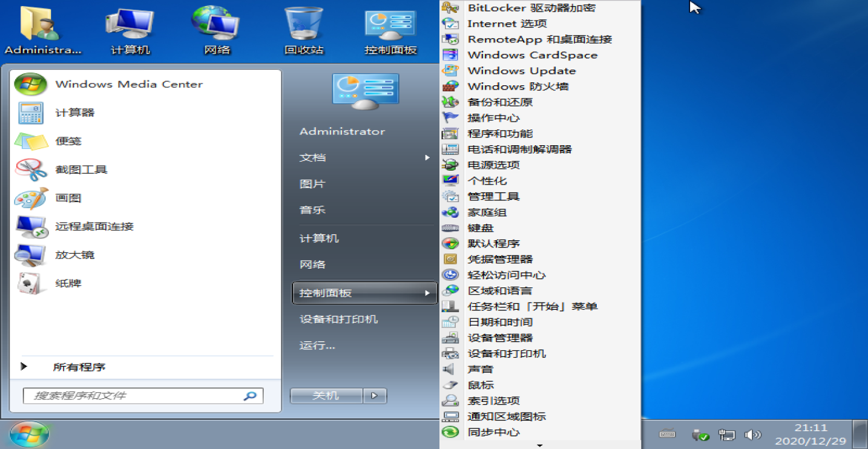The image size is (868, 449).
Task: Open 电话和调制解调器
Action: (540, 149)
